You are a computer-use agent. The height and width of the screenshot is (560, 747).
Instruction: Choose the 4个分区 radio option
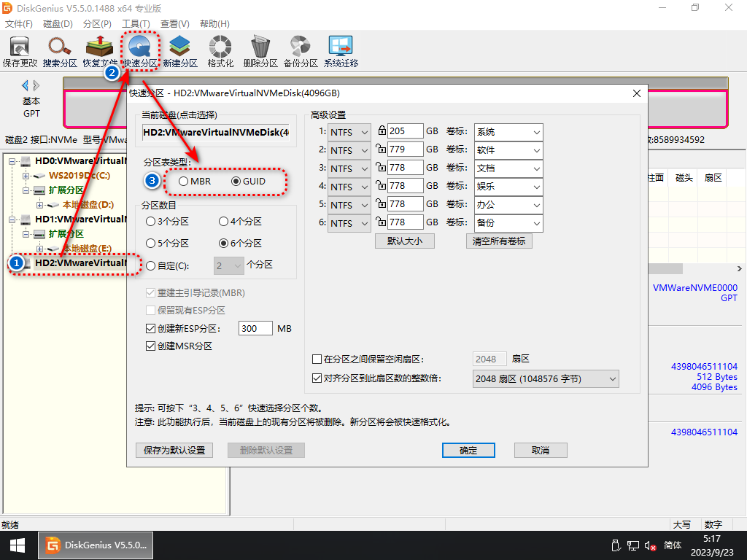pos(224,222)
